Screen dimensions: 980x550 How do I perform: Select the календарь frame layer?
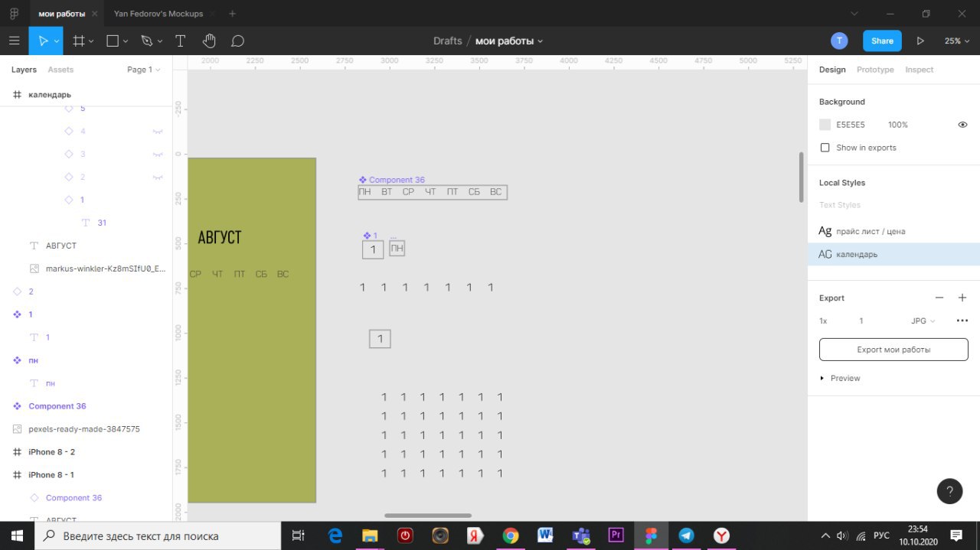coord(50,95)
